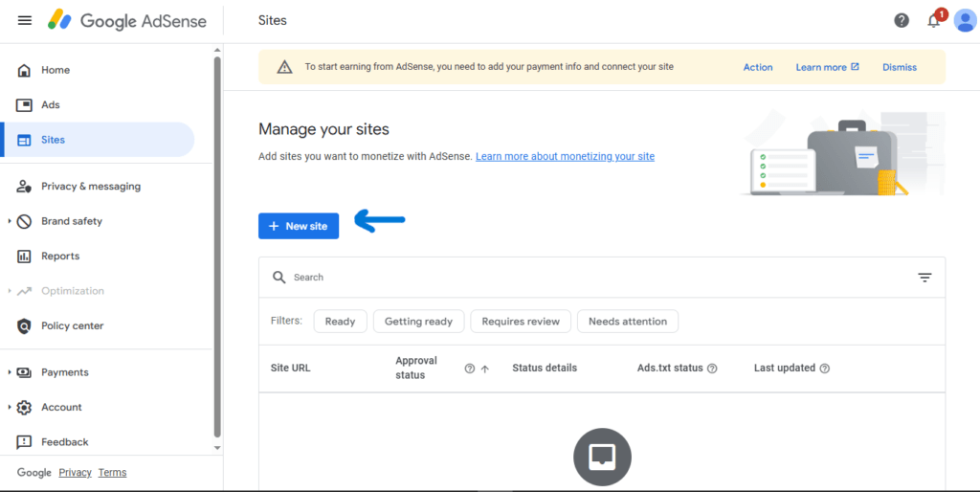Select Sites in the sidebar

pyautogui.click(x=98, y=140)
